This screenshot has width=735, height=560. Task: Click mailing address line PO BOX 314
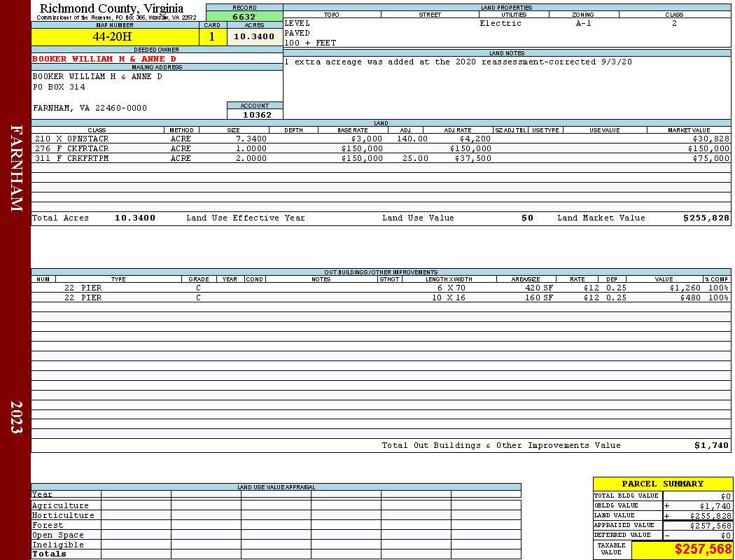click(59, 87)
